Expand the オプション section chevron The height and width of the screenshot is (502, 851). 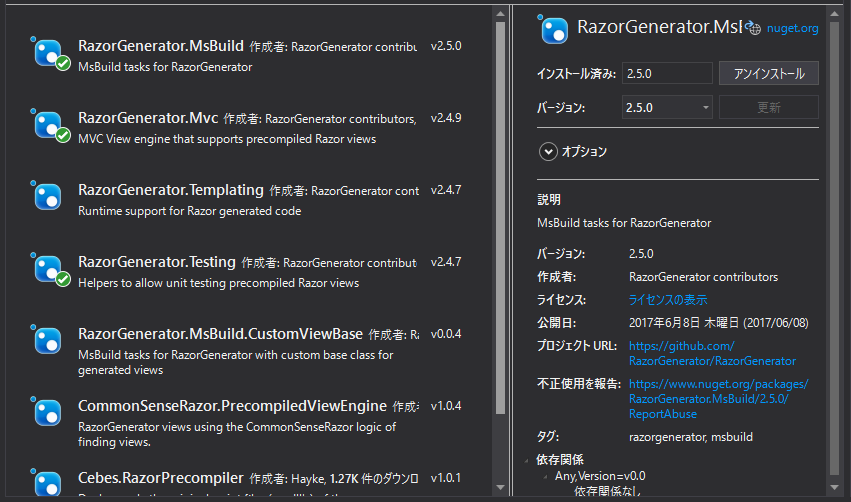[x=548, y=151]
